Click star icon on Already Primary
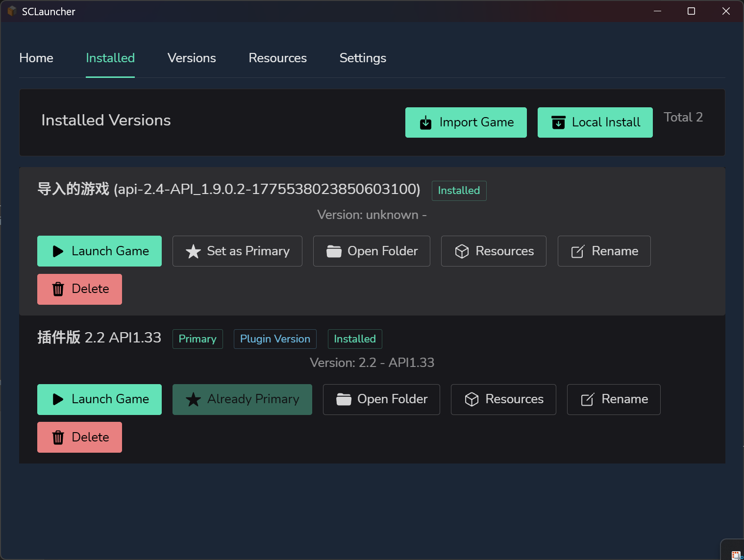 pyautogui.click(x=193, y=399)
